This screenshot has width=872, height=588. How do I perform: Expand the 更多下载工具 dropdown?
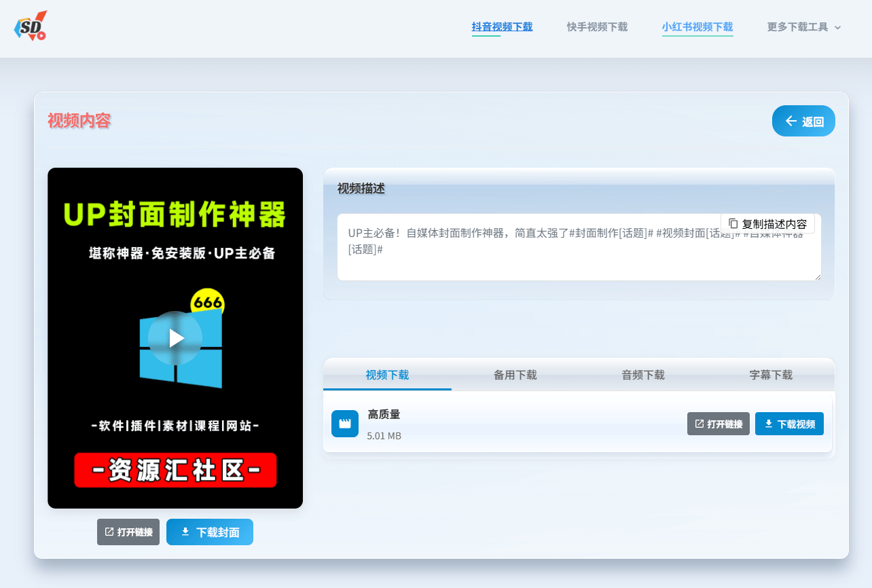[x=799, y=27]
